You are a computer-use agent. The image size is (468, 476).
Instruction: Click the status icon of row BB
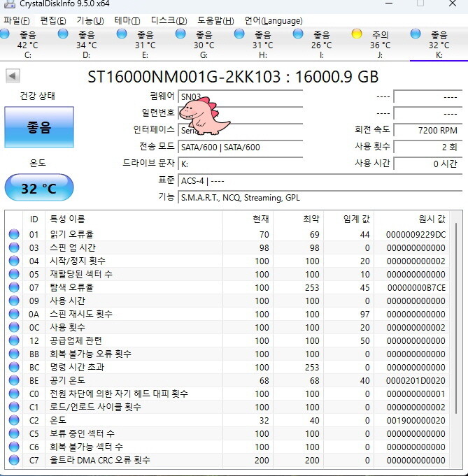click(x=14, y=354)
